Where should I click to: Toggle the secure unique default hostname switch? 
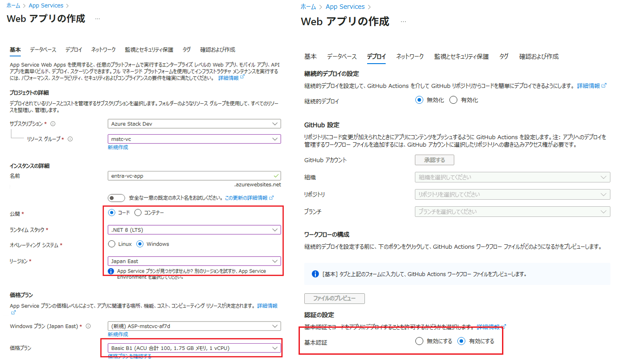(116, 198)
